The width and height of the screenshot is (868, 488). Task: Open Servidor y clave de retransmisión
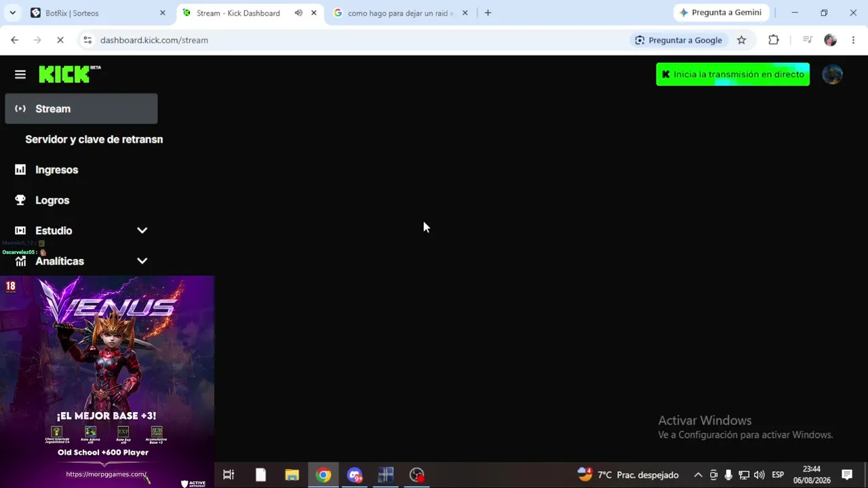click(94, 139)
